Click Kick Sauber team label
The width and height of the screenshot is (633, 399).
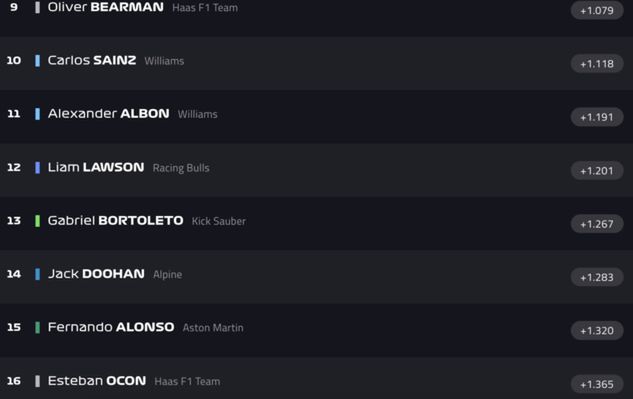[218, 221]
